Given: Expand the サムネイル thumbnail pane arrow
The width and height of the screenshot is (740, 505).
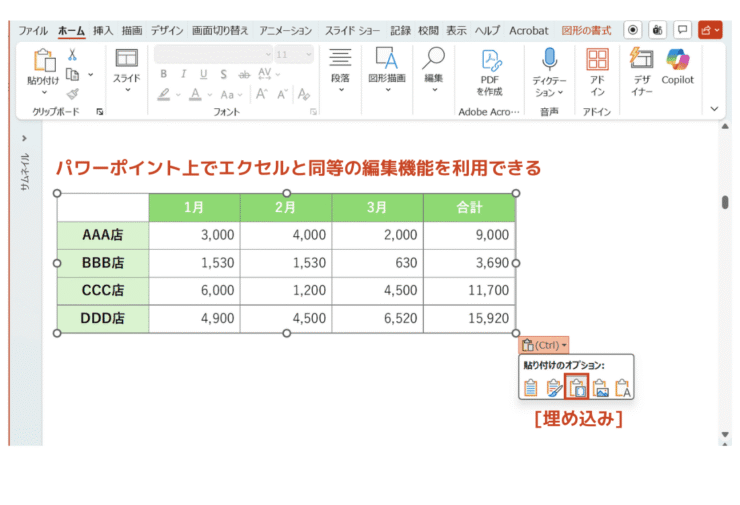Looking at the screenshot, I should [x=24, y=138].
